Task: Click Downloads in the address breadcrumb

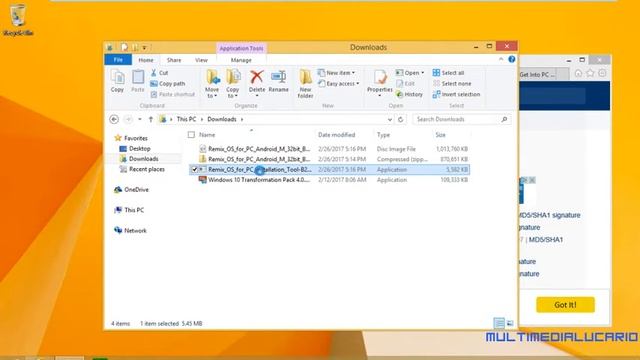Action: 222,119
